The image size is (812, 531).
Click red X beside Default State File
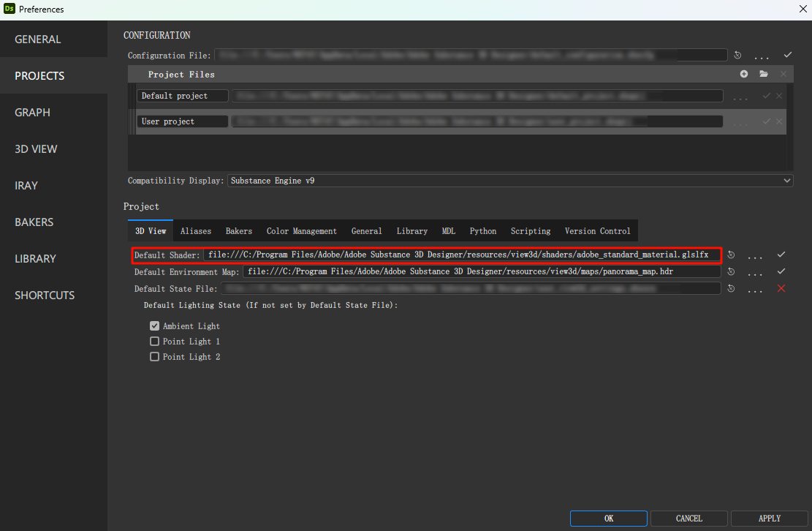coord(781,289)
